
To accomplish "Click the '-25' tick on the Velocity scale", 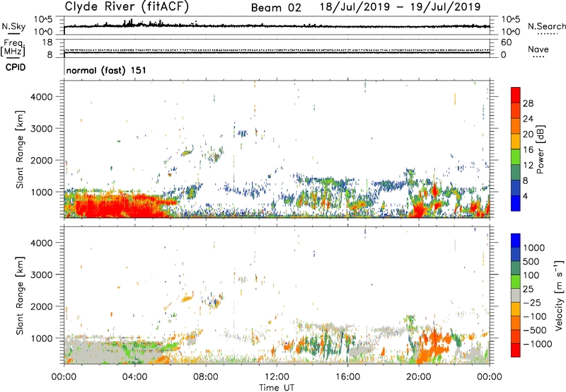I will (x=532, y=302).
